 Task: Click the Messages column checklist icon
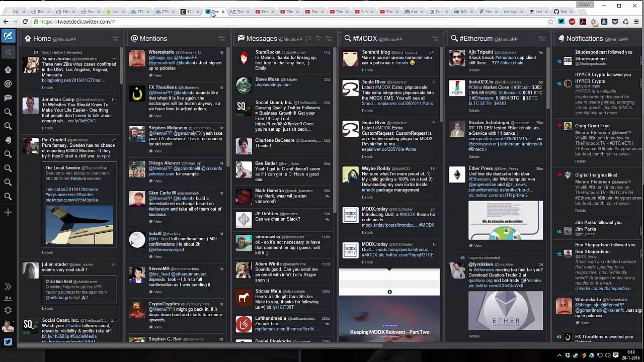(318, 39)
